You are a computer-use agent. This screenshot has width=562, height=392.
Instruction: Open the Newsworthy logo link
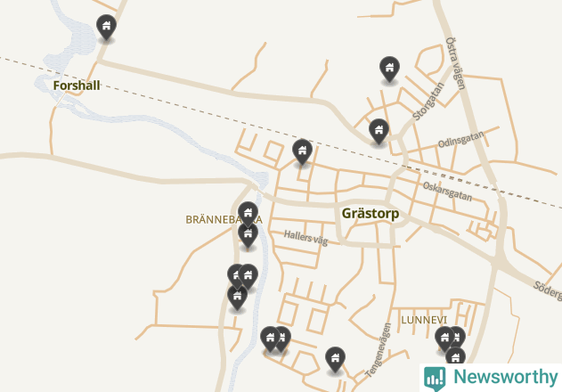(x=491, y=378)
